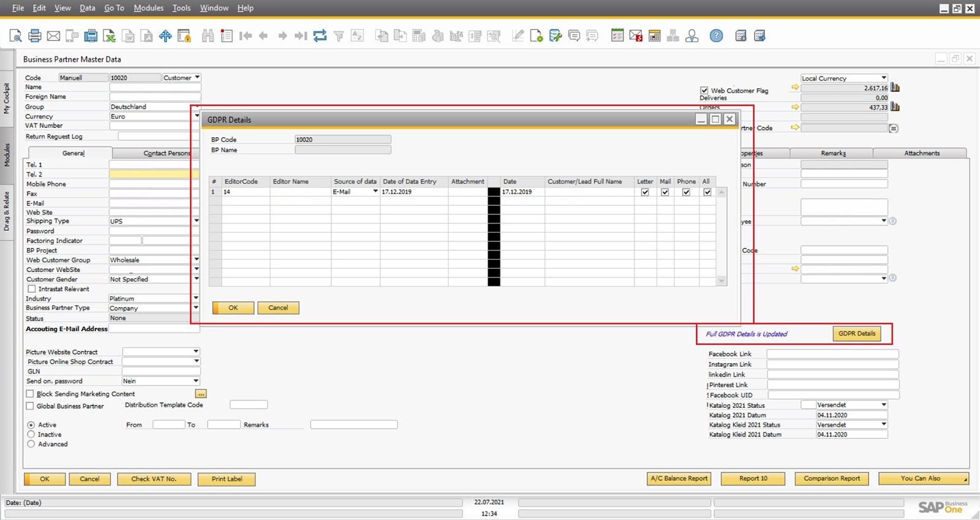Open the File menu
This screenshot has height=520, width=980.
(x=18, y=8)
